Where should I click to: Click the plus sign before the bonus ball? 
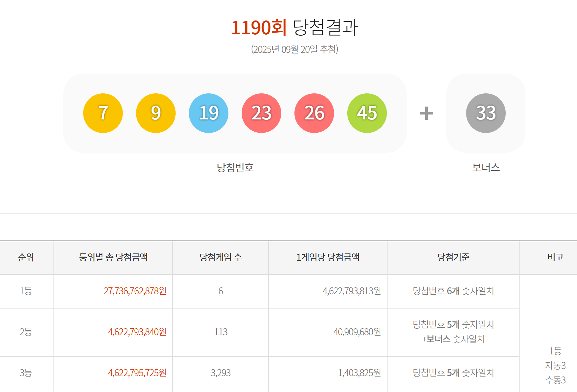click(426, 113)
